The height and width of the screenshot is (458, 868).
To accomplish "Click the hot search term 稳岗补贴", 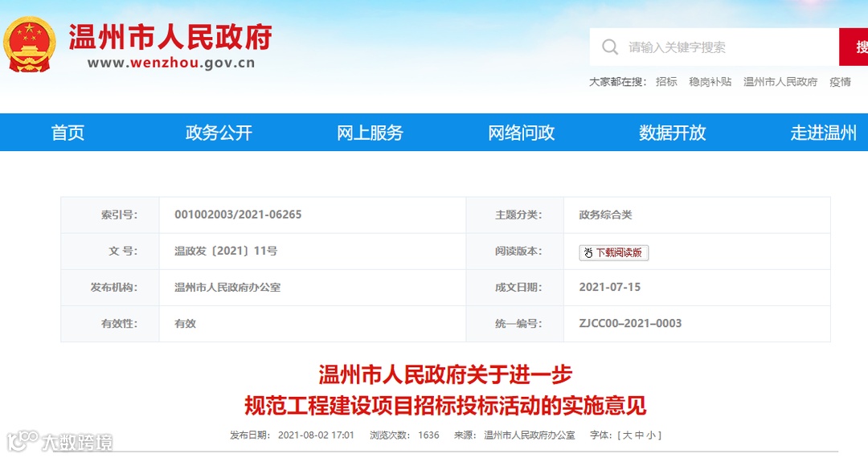I will tap(710, 82).
